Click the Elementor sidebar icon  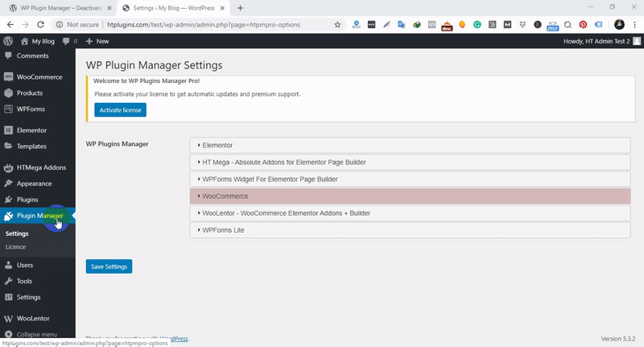click(8, 130)
